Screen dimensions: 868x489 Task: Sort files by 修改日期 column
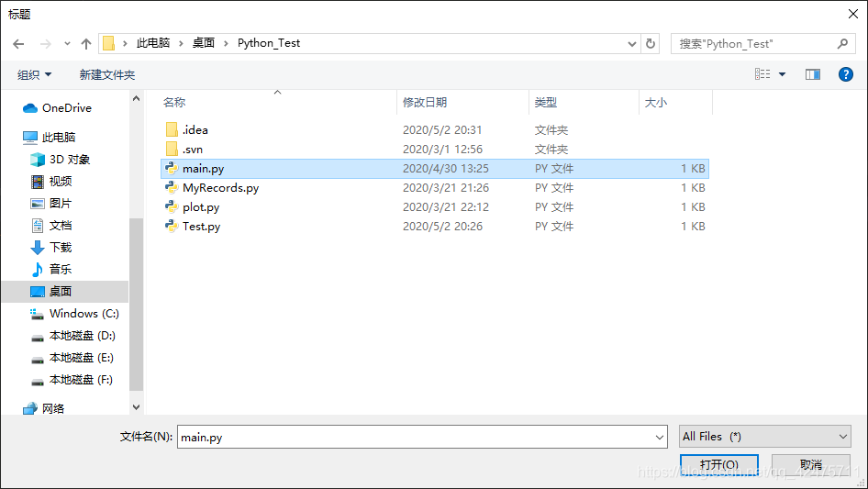click(425, 103)
